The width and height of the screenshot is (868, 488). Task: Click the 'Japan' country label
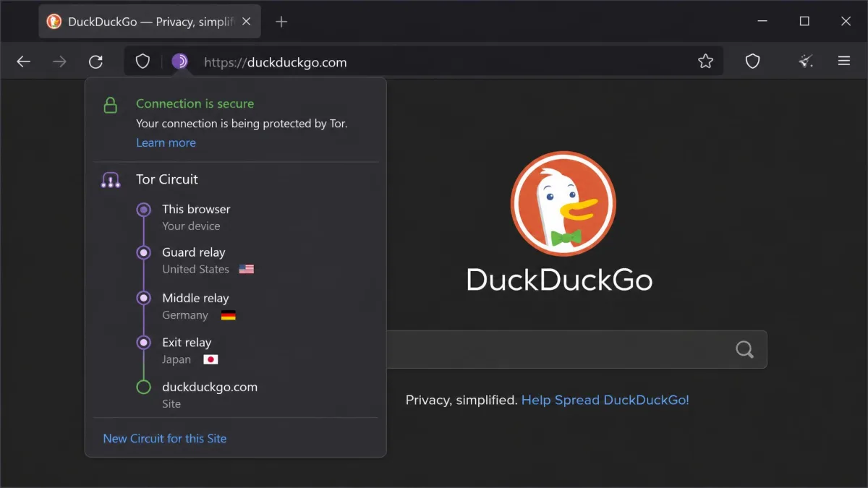point(176,359)
